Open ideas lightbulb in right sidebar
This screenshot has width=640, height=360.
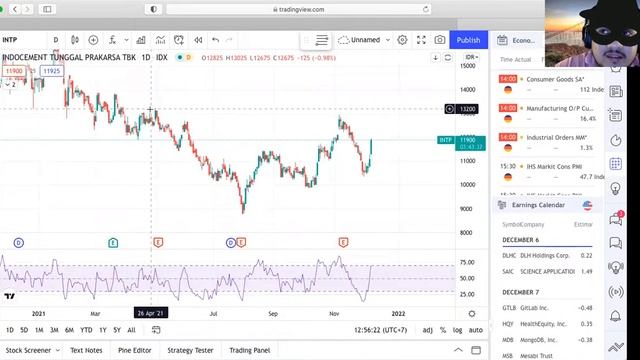tap(616, 188)
